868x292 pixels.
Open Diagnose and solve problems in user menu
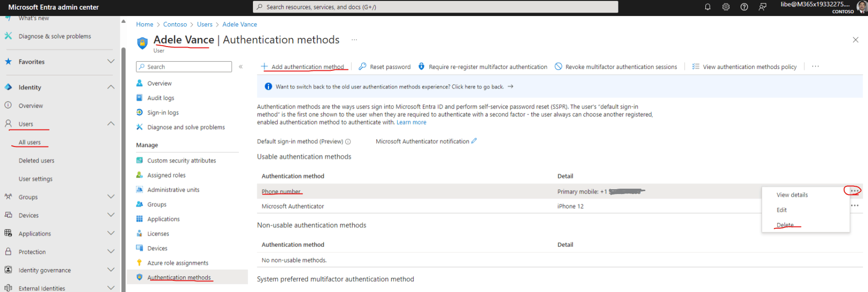tap(186, 127)
